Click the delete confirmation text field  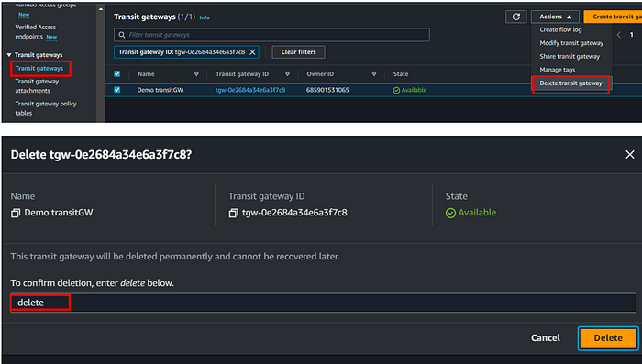click(x=323, y=303)
